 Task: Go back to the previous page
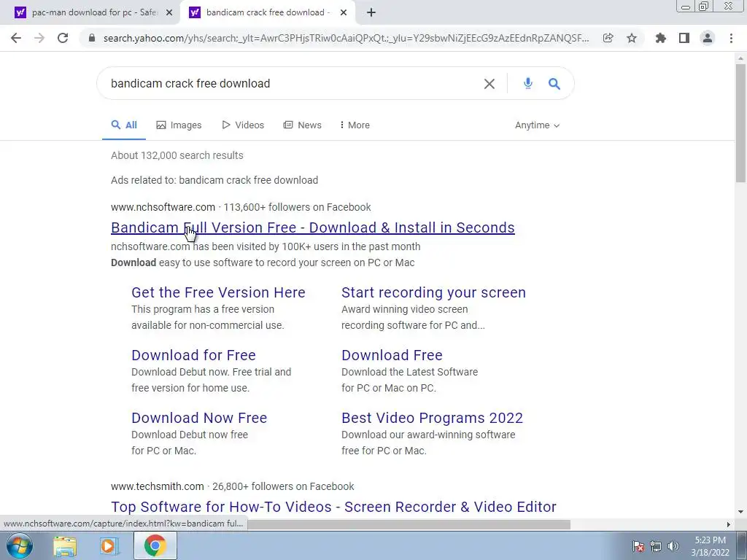pos(16,38)
